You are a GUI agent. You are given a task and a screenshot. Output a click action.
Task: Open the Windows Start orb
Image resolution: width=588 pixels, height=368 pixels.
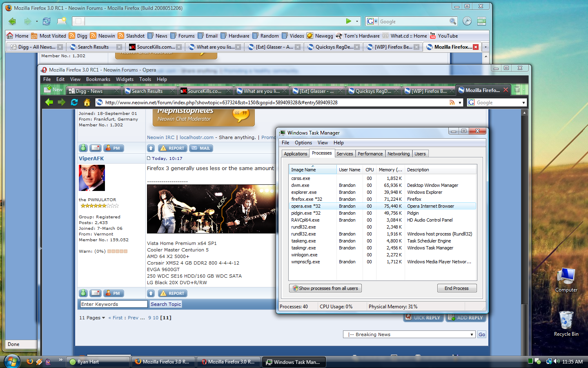(12, 361)
